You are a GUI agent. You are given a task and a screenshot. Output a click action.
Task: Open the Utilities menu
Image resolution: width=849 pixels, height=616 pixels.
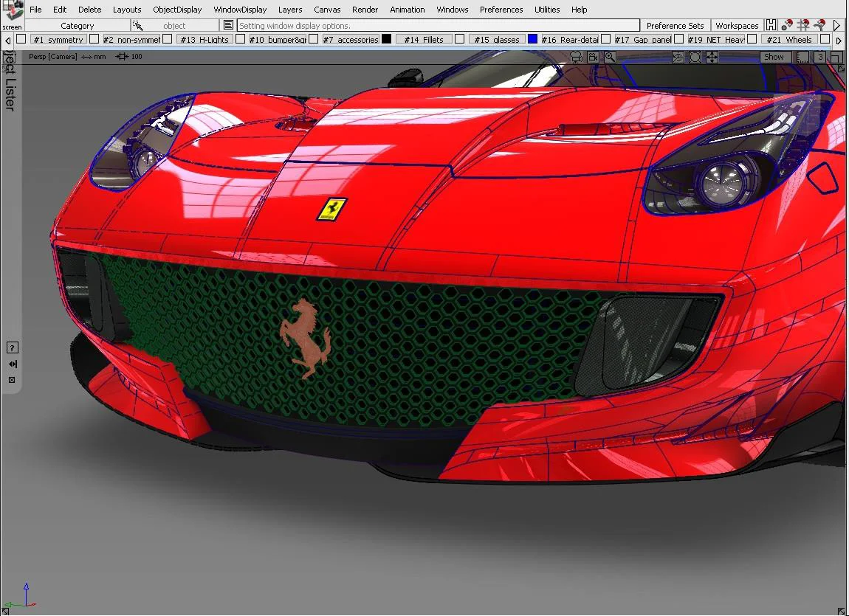coord(547,10)
